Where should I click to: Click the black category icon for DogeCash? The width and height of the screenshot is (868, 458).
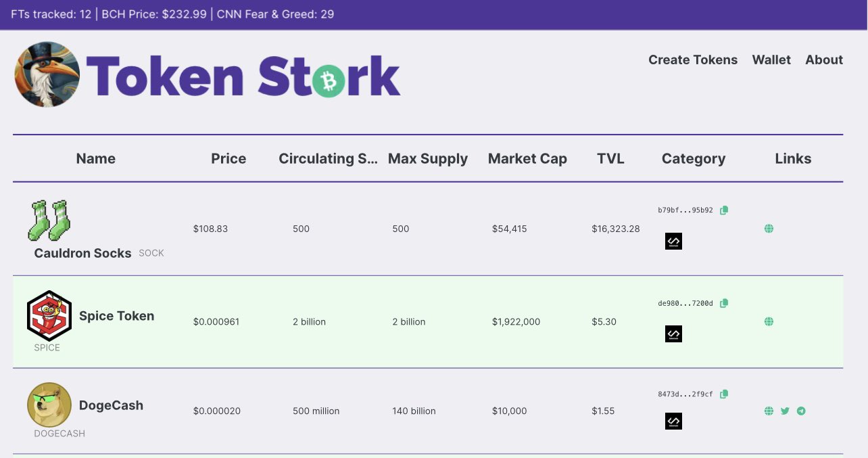tap(673, 421)
